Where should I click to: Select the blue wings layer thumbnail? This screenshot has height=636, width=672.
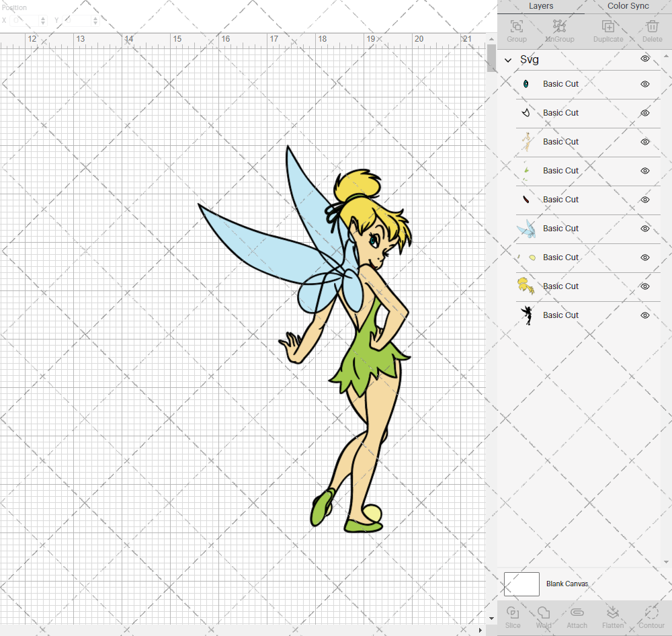526,229
